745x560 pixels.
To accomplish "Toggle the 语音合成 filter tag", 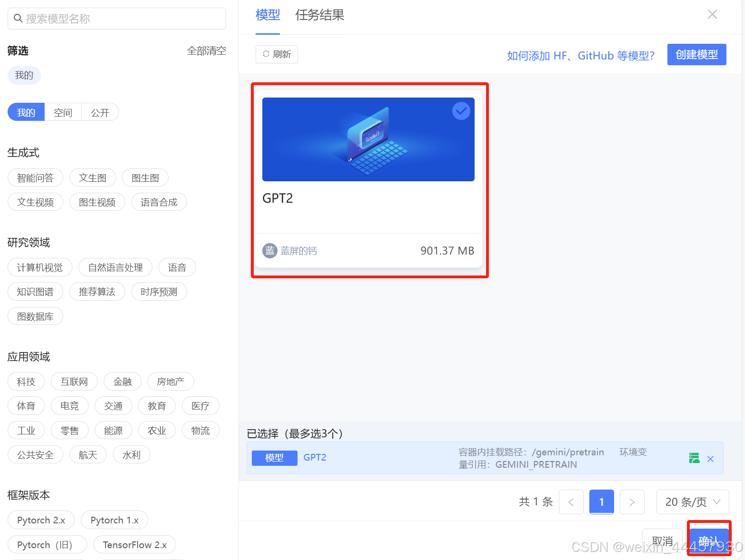I will (x=159, y=202).
